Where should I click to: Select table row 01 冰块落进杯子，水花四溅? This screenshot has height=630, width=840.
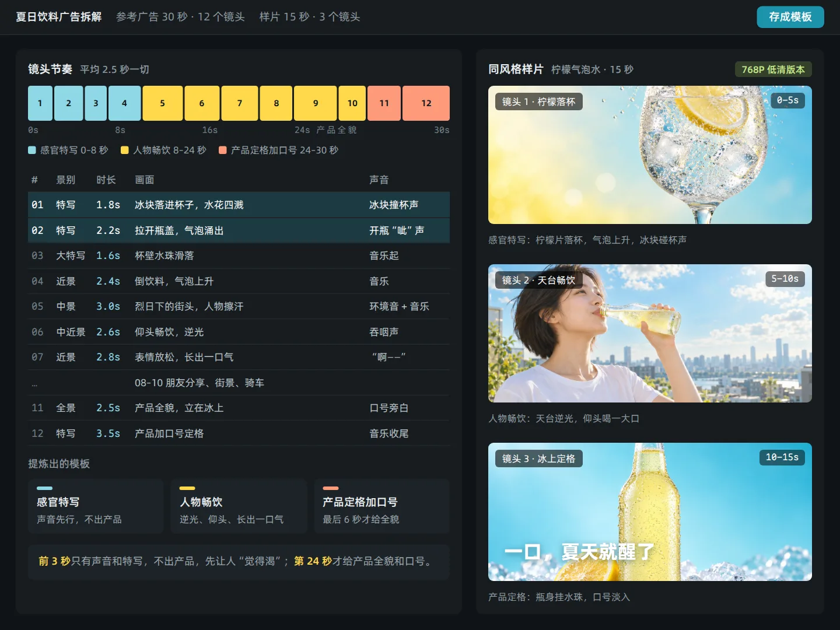click(x=239, y=205)
